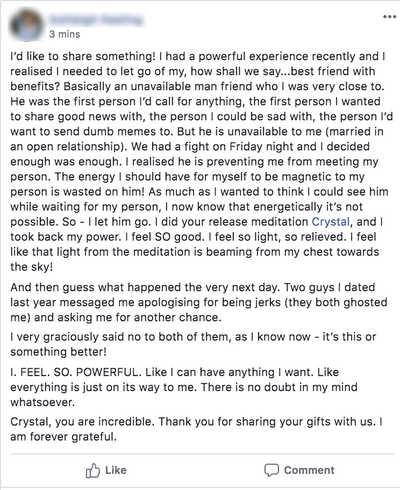Open the blurred profile picture of the author
This screenshot has height=490, width=400.
pos(27,25)
